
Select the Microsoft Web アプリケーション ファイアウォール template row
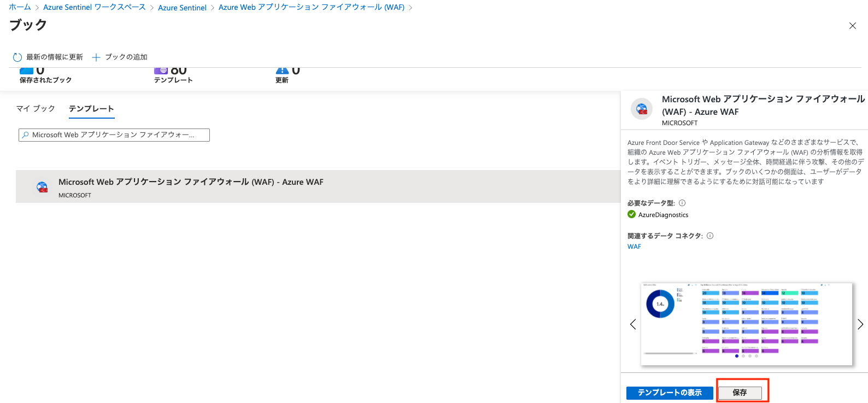pyautogui.click(x=318, y=186)
